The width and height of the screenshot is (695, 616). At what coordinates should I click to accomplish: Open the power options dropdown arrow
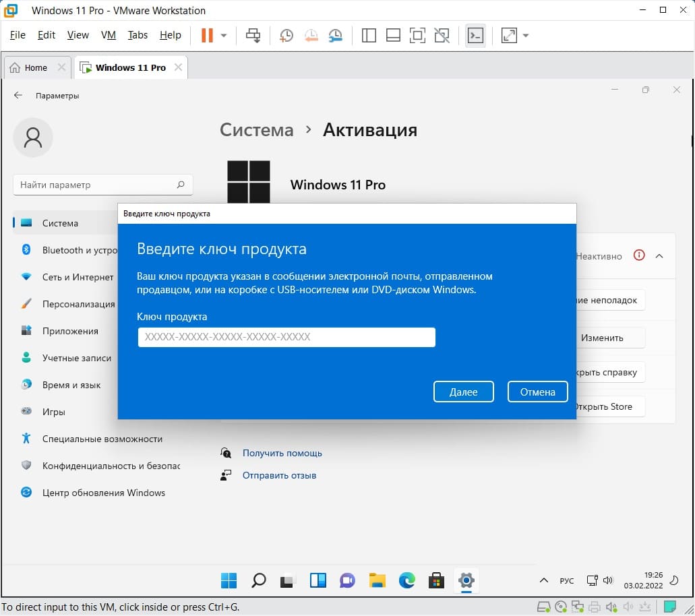click(224, 36)
